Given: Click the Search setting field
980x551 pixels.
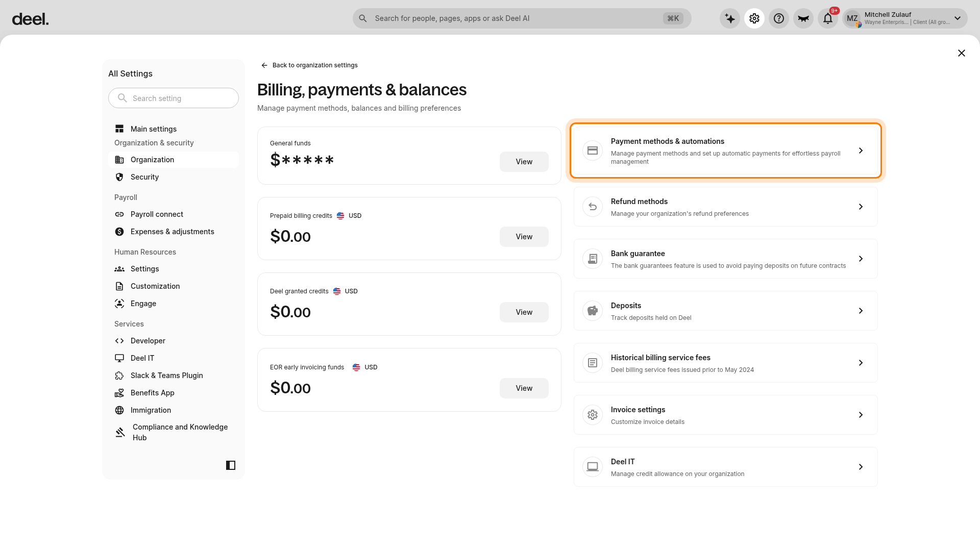Looking at the screenshot, I should pyautogui.click(x=174, y=98).
